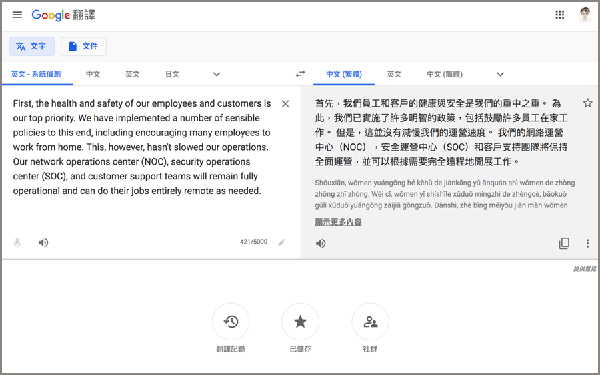Open the community (社群) button
The image size is (600, 375).
tap(370, 321)
